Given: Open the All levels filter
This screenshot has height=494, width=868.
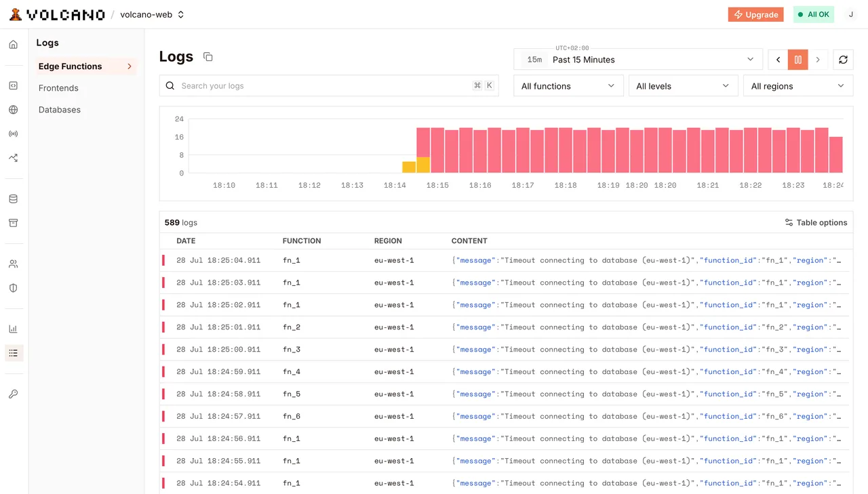Looking at the screenshot, I should tap(683, 86).
